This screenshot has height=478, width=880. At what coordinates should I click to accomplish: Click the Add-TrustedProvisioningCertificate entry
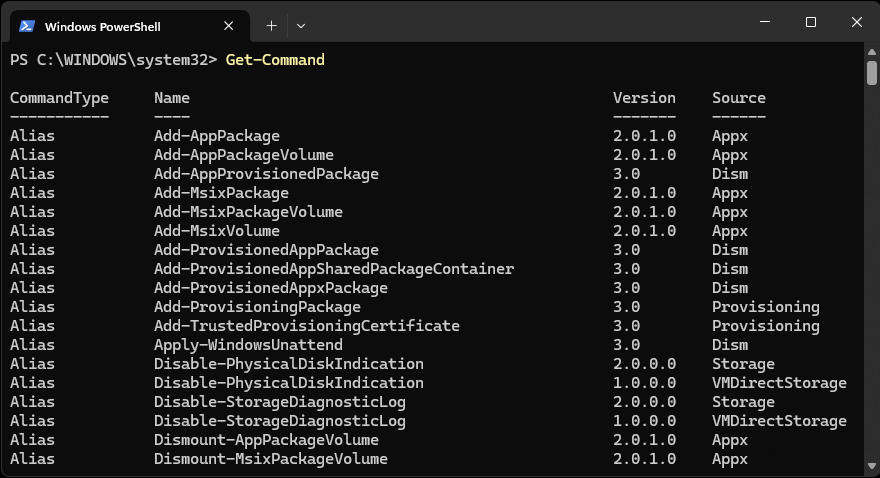pyautogui.click(x=306, y=326)
